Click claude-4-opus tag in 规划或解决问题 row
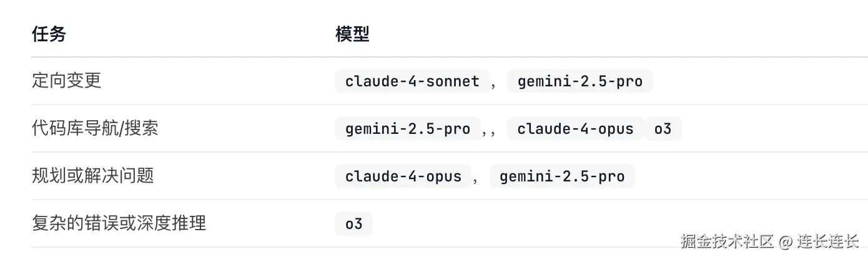 403,176
